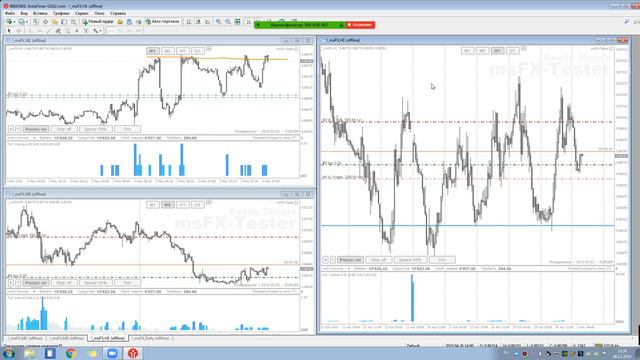Click the Windows Start button

pos(9,353)
